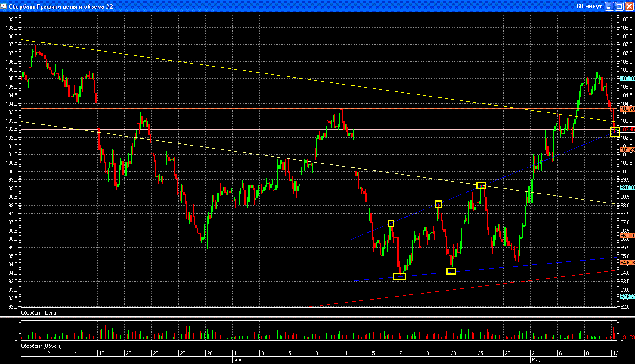Select the yellow square marker near price 102,45
Screen dimensions: 635x364
(x=615, y=132)
